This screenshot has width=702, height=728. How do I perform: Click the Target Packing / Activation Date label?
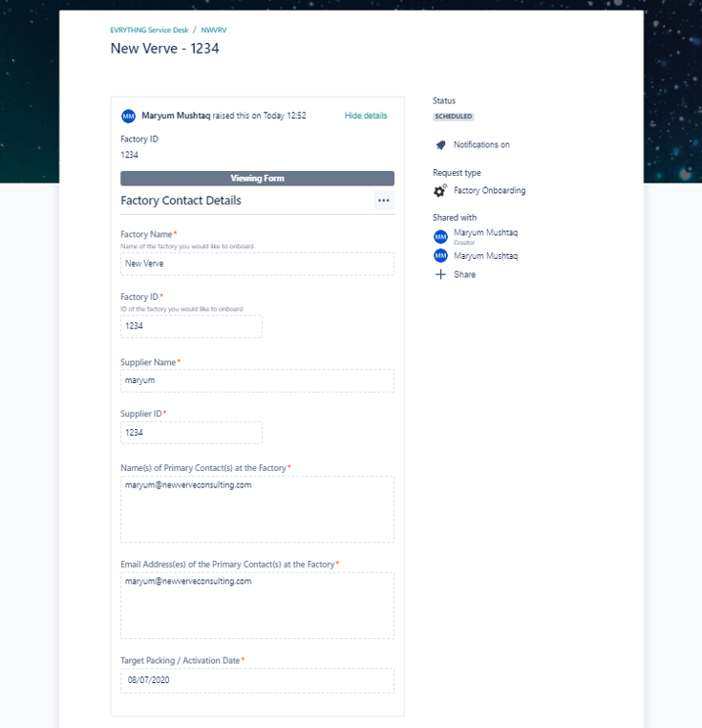pos(181,661)
